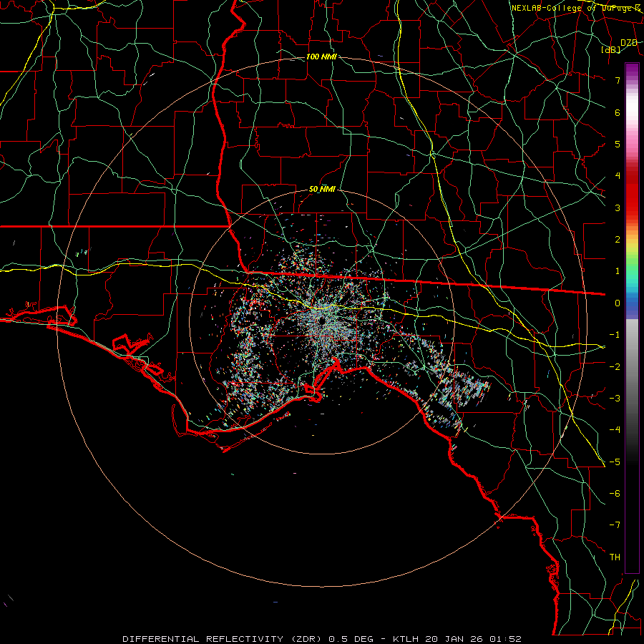Click the -4 value on color scale
The width and height of the screenshot is (644, 644).
(x=615, y=429)
